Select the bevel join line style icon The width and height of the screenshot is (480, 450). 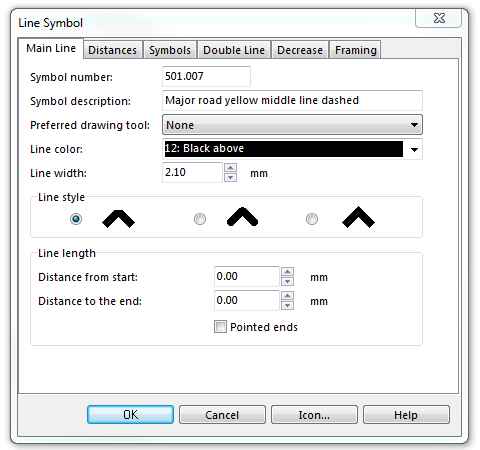tap(118, 219)
